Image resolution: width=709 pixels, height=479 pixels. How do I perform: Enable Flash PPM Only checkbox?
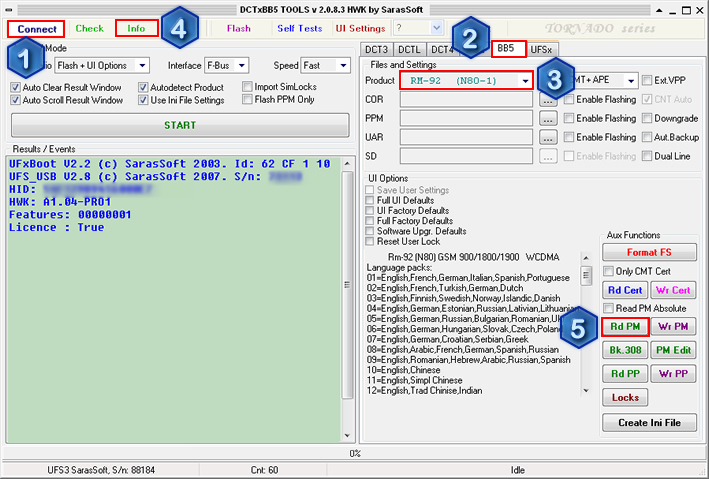coord(247,99)
